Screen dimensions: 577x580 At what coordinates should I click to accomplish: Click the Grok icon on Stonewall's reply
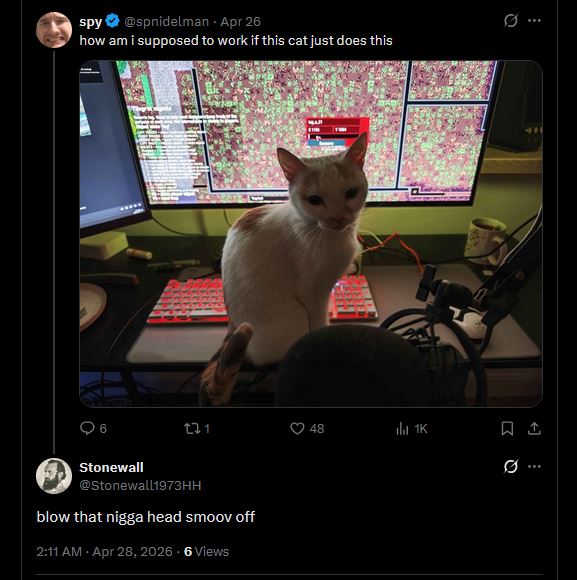pos(511,466)
